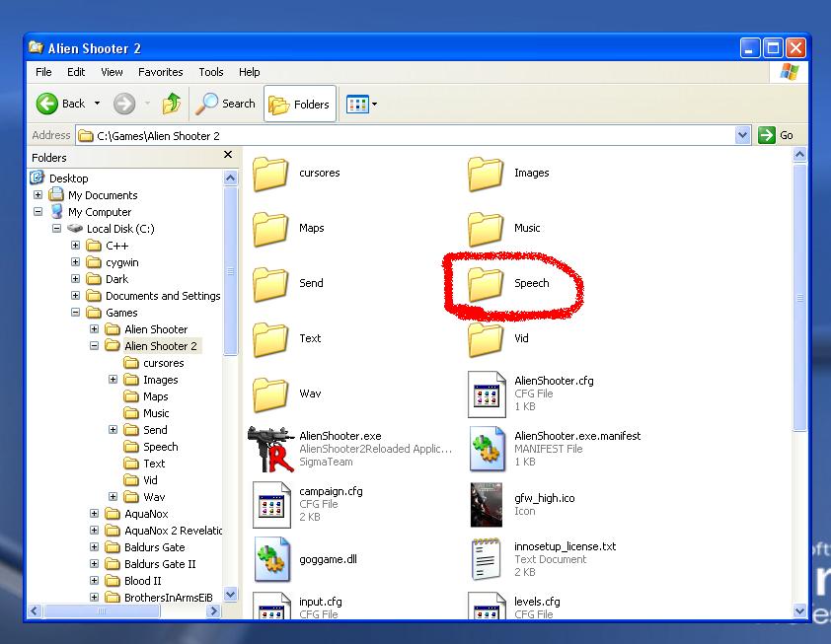The width and height of the screenshot is (831, 644).
Task: Select Desktop in the folder tree
Action: click(x=68, y=179)
